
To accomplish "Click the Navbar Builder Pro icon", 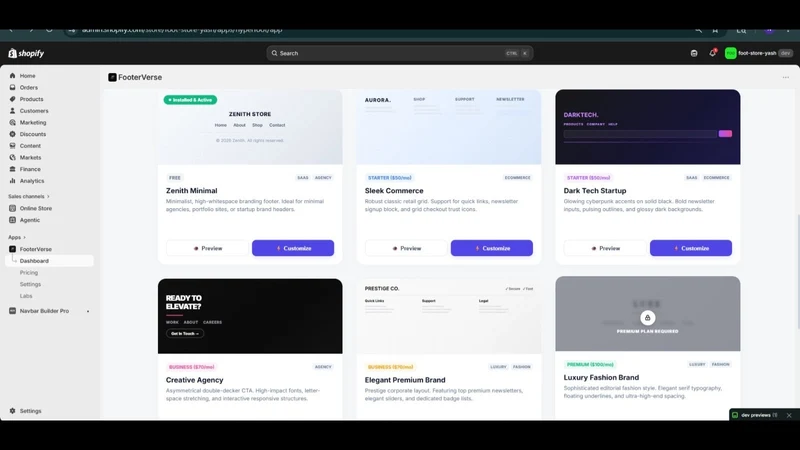I will coord(12,311).
